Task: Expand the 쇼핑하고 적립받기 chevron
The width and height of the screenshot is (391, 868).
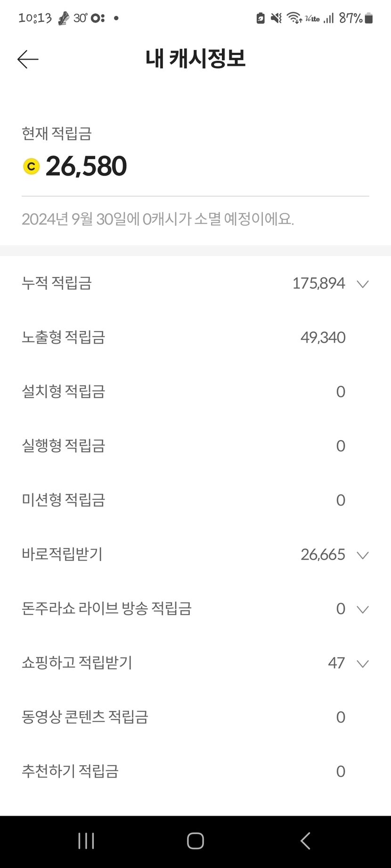Action: pos(362,664)
